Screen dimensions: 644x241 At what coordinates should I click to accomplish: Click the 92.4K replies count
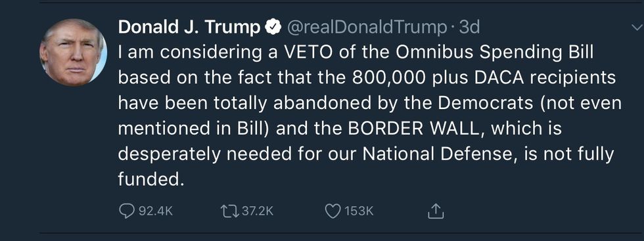coord(156,211)
